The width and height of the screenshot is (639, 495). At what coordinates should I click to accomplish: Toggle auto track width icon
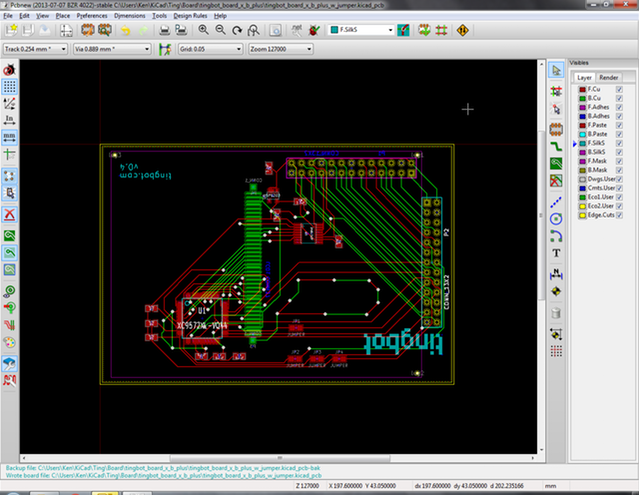pyautogui.click(x=165, y=49)
